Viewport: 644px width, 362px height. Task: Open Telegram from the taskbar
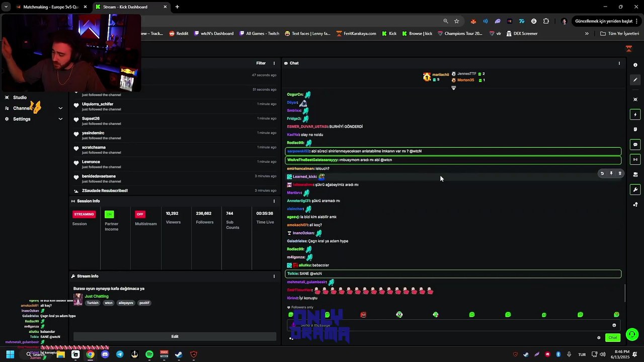click(x=120, y=354)
